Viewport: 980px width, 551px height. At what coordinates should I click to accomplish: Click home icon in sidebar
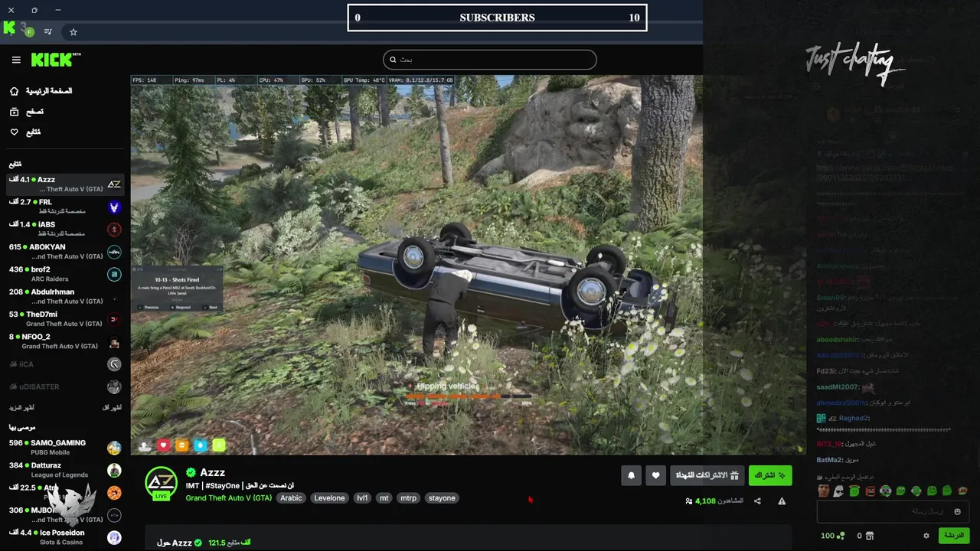click(14, 91)
